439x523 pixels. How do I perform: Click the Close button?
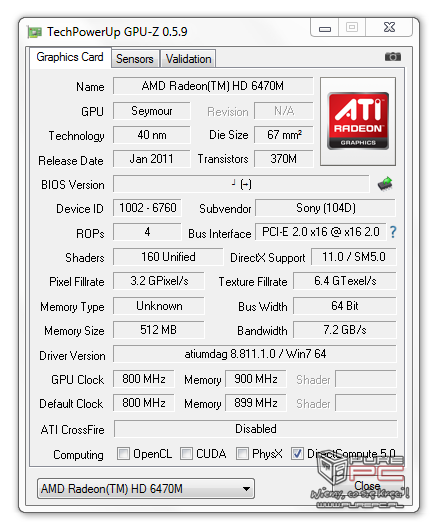(x=367, y=486)
